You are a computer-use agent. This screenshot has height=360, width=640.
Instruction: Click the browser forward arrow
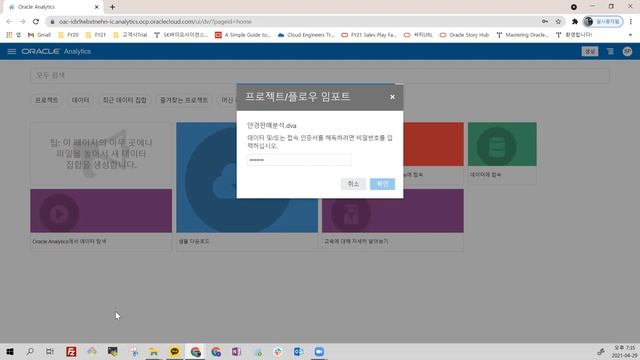(22, 21)
